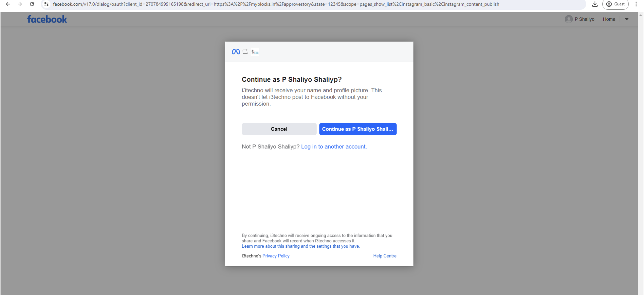
Task: Reload the page with refresh icon
Action: point(32,4)
